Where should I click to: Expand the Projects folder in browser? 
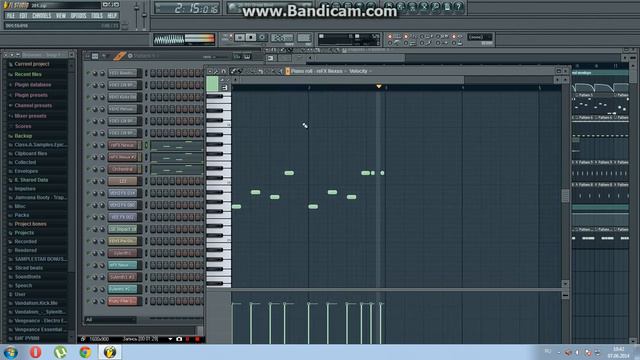click(x=24, y=233)
